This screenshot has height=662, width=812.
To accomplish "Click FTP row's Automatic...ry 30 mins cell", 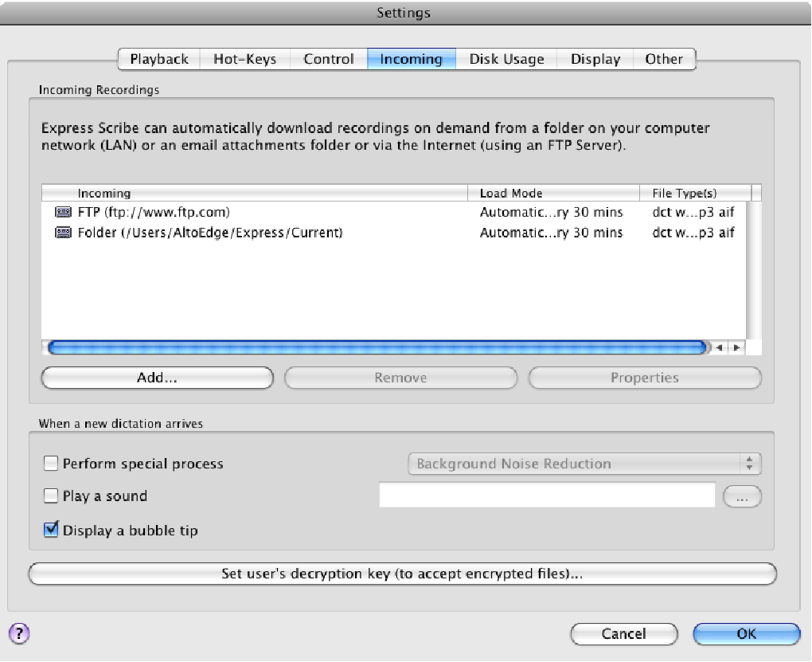I will tap(551, 212).
